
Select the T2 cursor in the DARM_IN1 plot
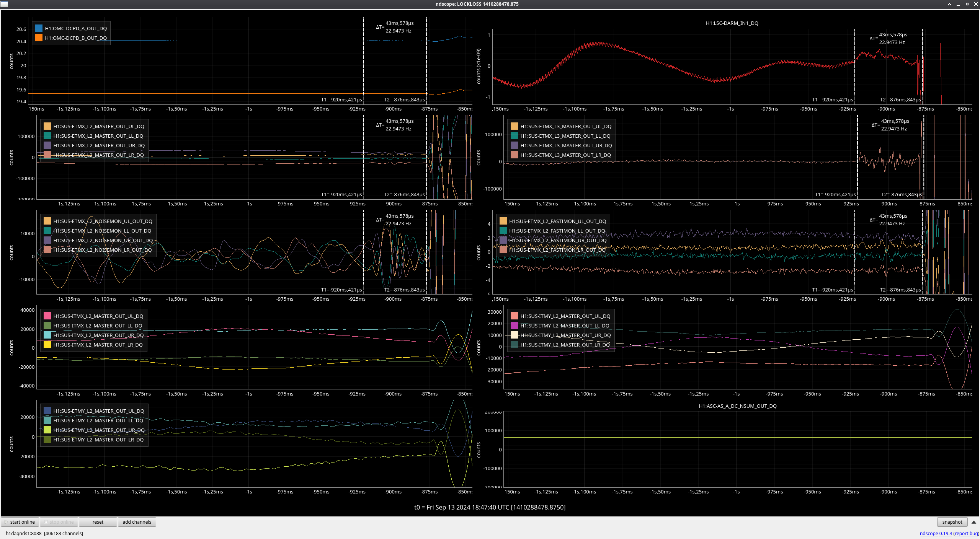923,66
